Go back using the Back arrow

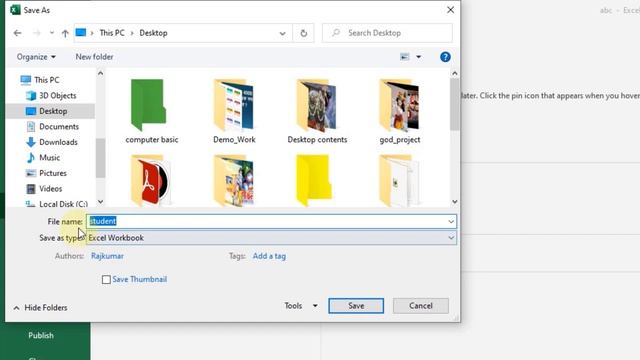point(17,33)
